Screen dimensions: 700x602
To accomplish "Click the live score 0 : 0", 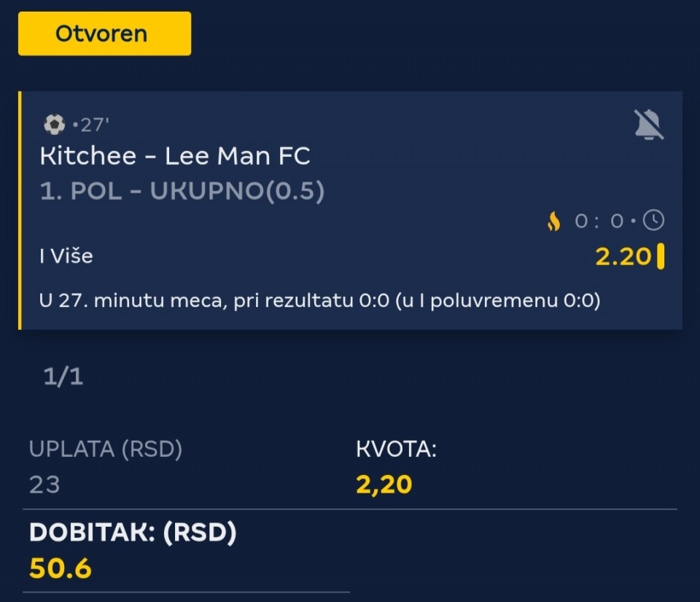I will tap(599, 220).
